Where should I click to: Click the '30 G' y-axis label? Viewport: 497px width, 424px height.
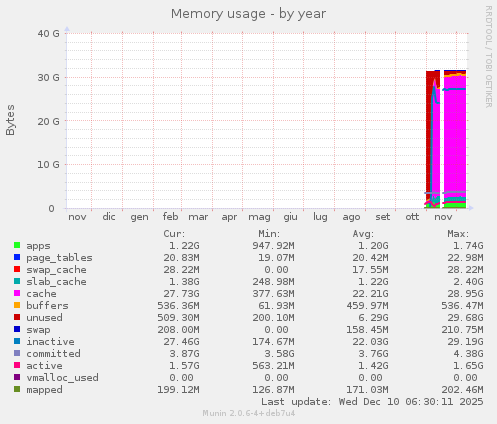pos(49,77)
